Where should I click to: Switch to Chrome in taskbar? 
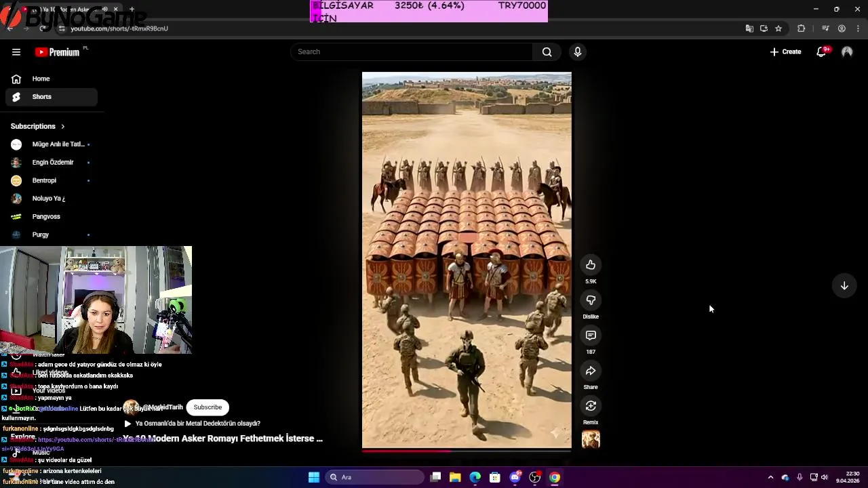pos(555,477)
